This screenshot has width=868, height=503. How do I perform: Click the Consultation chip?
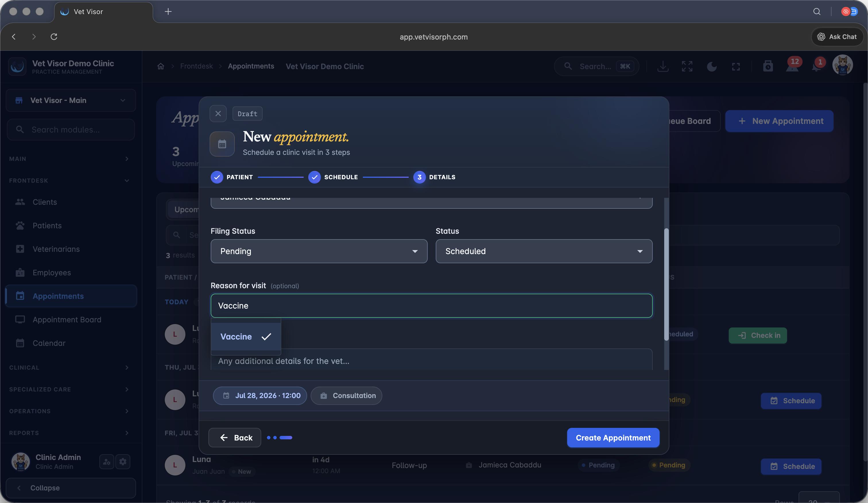point(346,396)
